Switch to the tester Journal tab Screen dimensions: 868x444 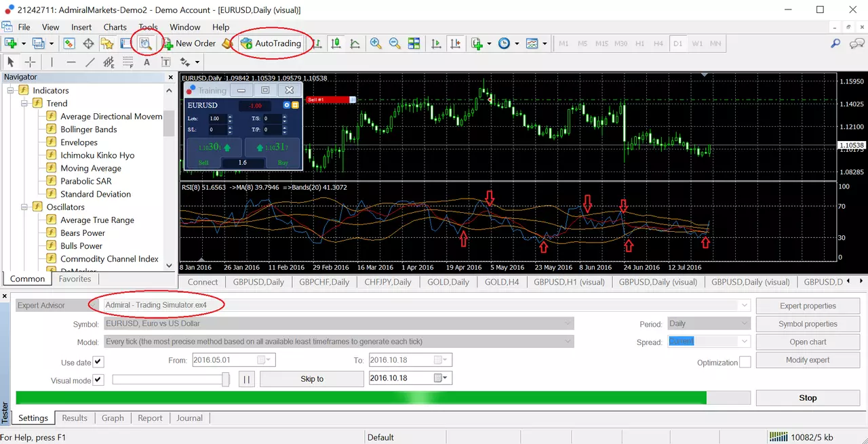190,418
